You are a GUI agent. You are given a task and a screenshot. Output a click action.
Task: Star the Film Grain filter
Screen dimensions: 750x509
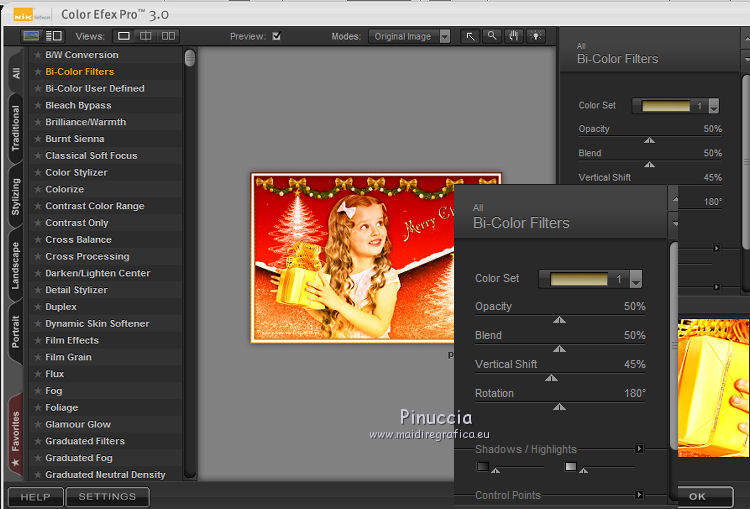pos(38,357)
